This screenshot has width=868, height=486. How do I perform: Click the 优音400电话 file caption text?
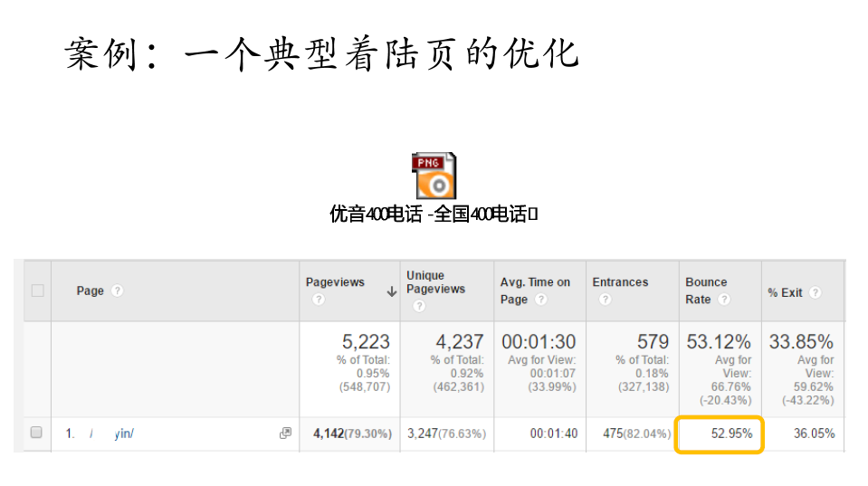pos(434,214)
